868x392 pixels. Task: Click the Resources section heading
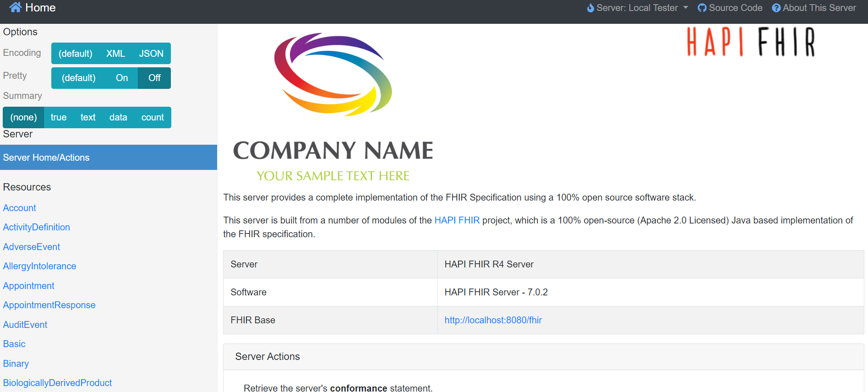(27, 187)
